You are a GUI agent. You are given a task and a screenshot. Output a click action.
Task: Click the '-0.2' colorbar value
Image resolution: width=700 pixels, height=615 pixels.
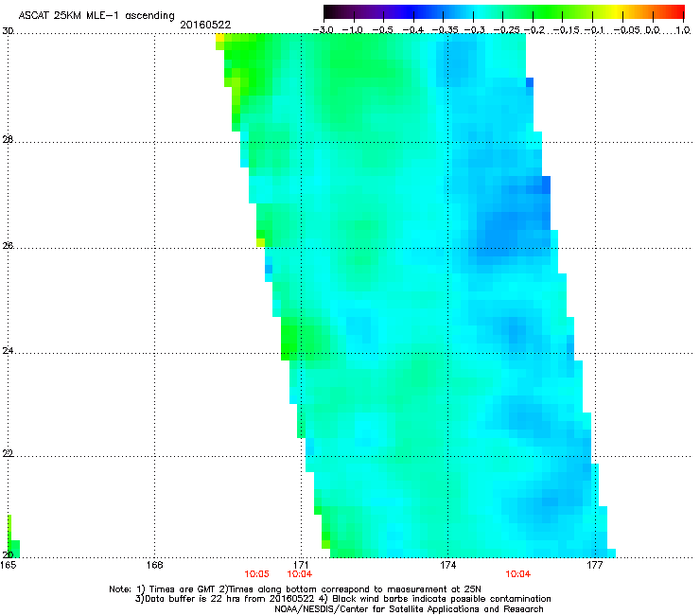click(534, 30)
